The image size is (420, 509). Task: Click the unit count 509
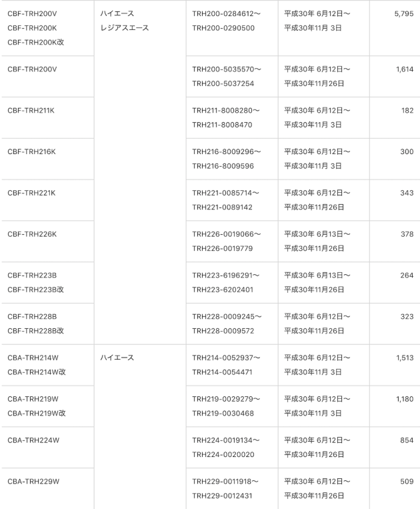coord(407,482)
